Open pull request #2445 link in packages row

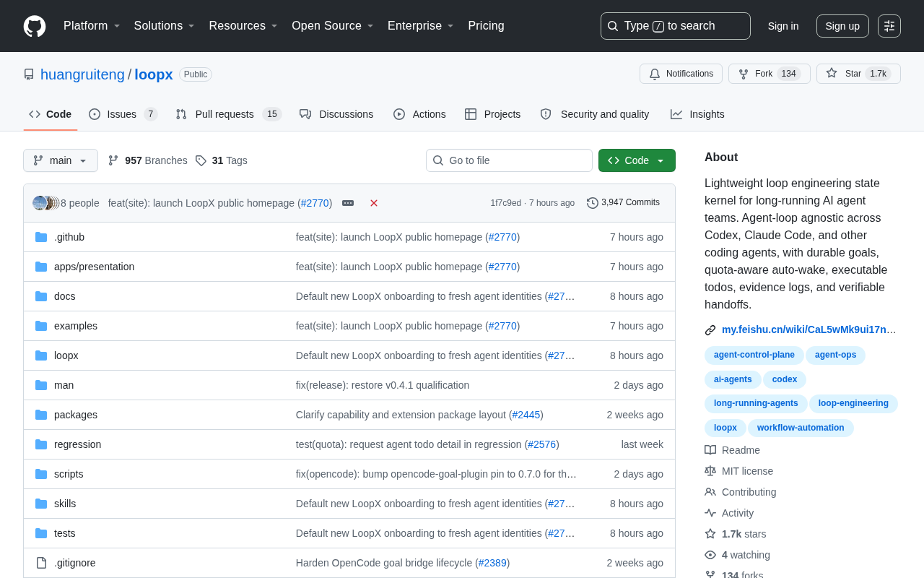point(526,415)
